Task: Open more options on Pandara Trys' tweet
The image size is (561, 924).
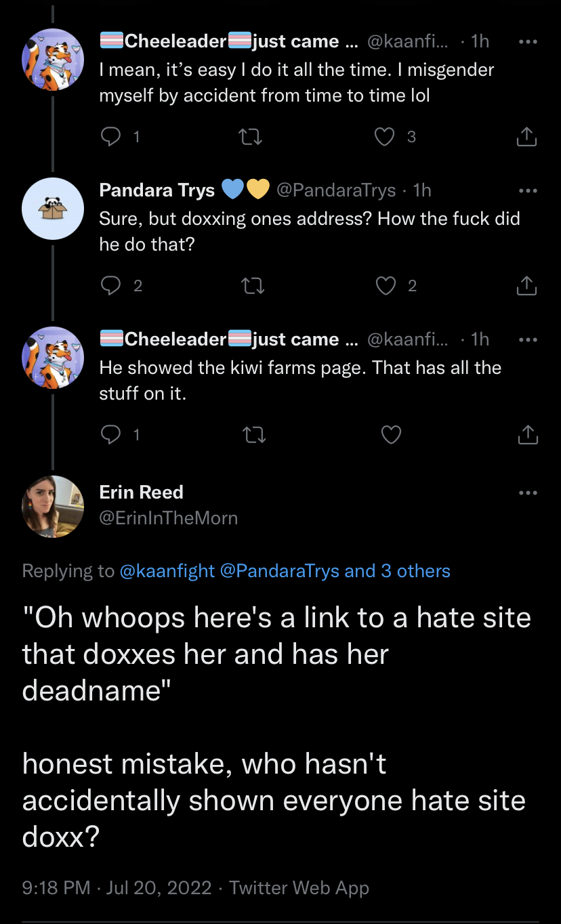Action: 527,191
